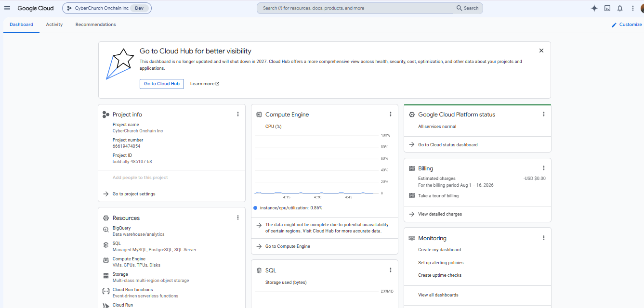The height and width of the screenshot is (308, 644).
Task: Click the Compute Engine card chip icon
Action: coord(259,115)
